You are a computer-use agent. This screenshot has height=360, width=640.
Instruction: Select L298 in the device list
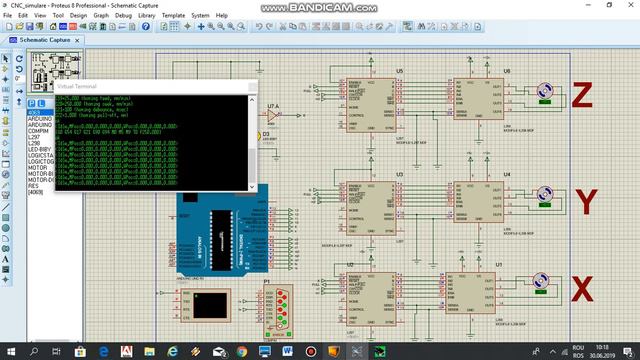pos(34,143)
